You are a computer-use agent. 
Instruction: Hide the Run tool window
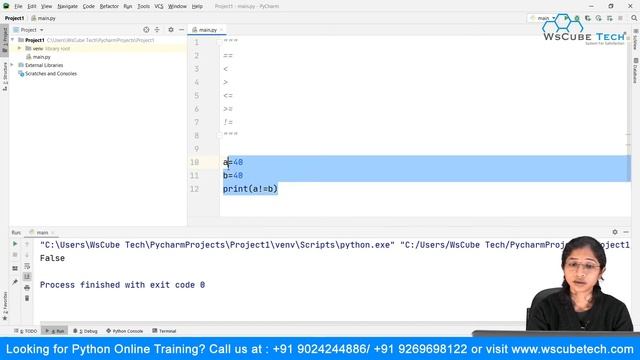click(x=626, y=232)
